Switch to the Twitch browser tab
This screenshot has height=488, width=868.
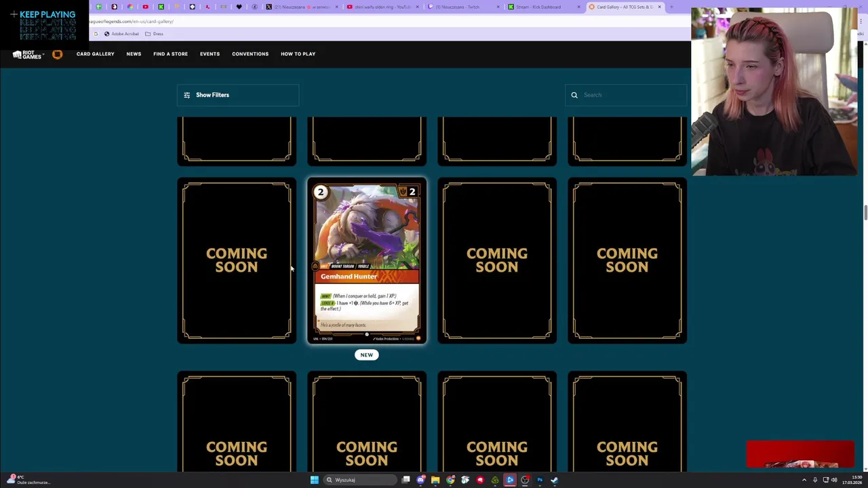pos(465,7)
